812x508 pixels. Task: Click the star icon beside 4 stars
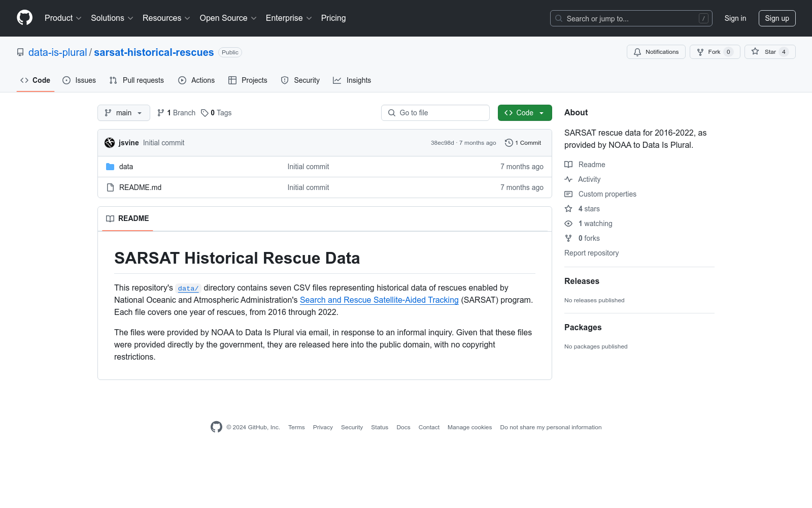click(568, 209)
